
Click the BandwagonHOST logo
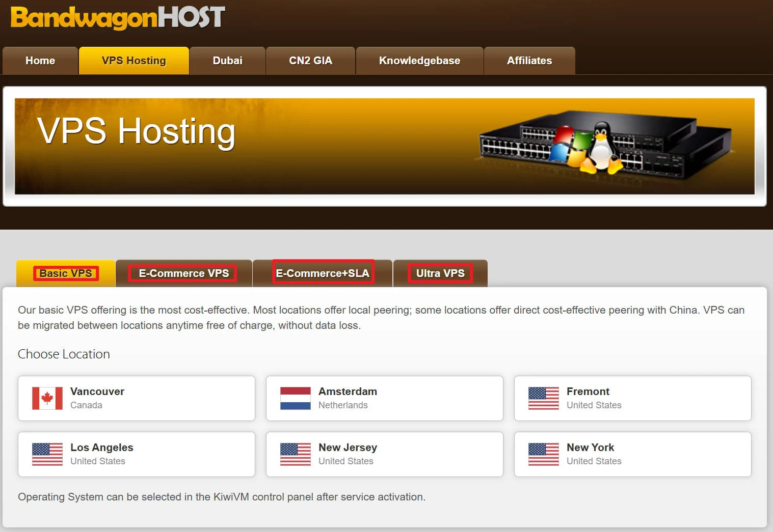click(118, 18)
